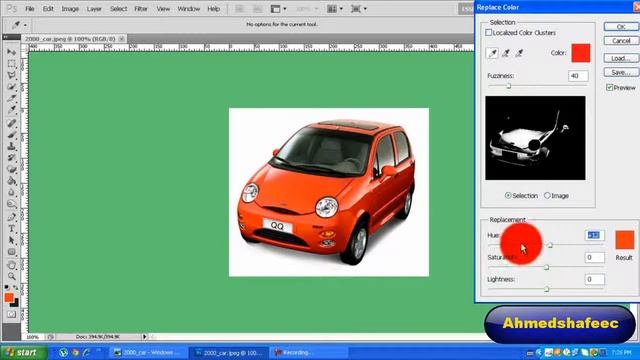Image resolution: width=640 pixels, height=360 pixels.
Task: Select the Eyedropper tool in the left toolbar
Action: [x=11, y=109]
